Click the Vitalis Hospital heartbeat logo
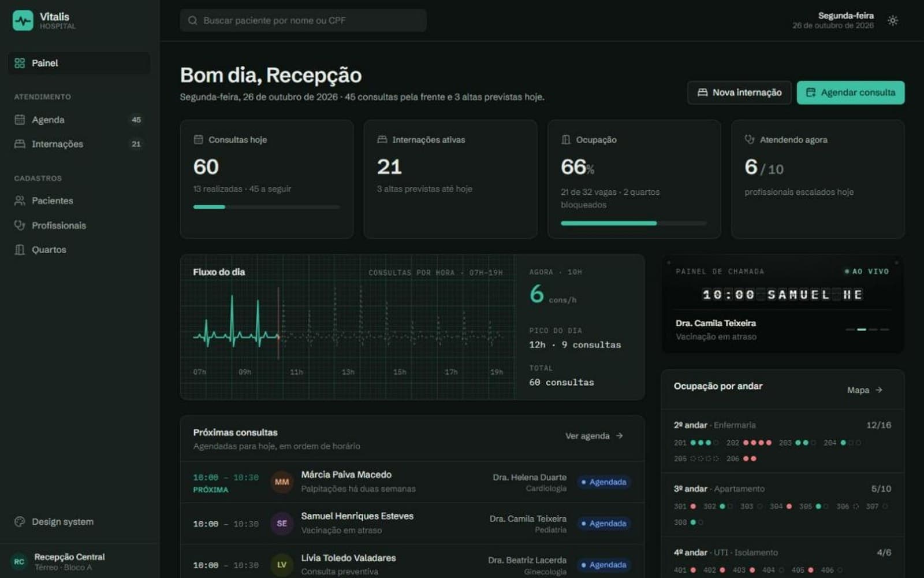 click(x=23, y=21)
